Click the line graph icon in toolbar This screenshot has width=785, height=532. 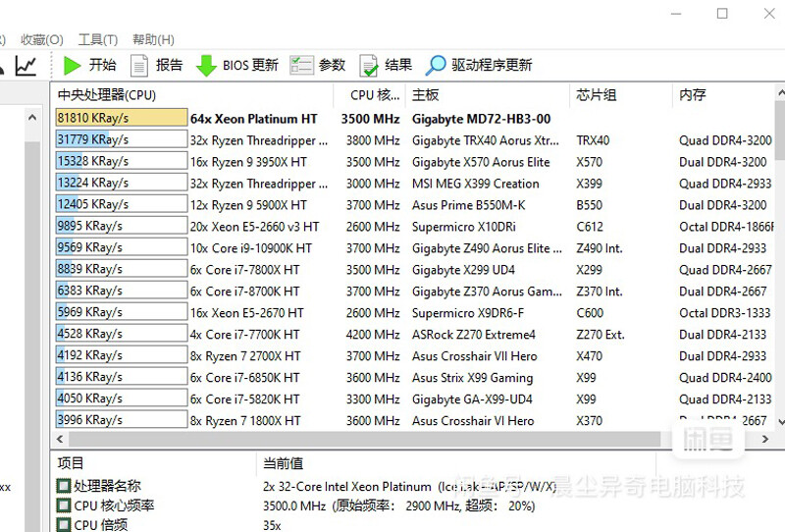[x=26, y=66]
